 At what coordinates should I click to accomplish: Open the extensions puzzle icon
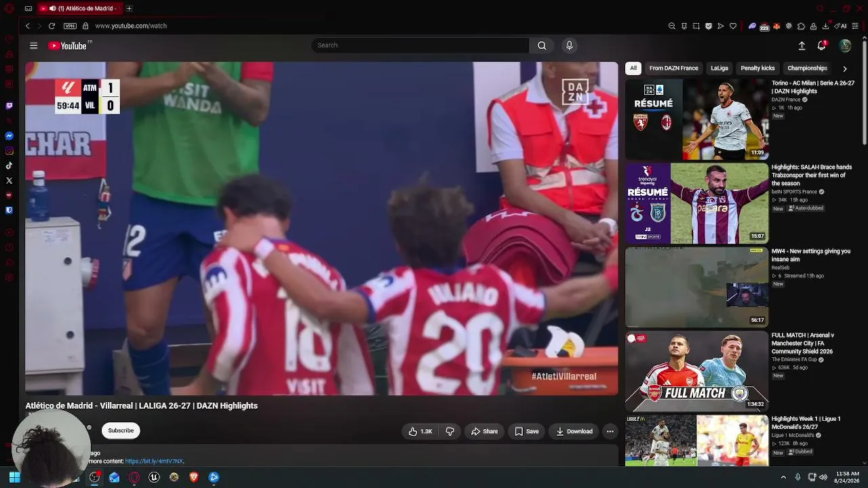point(801,26)
